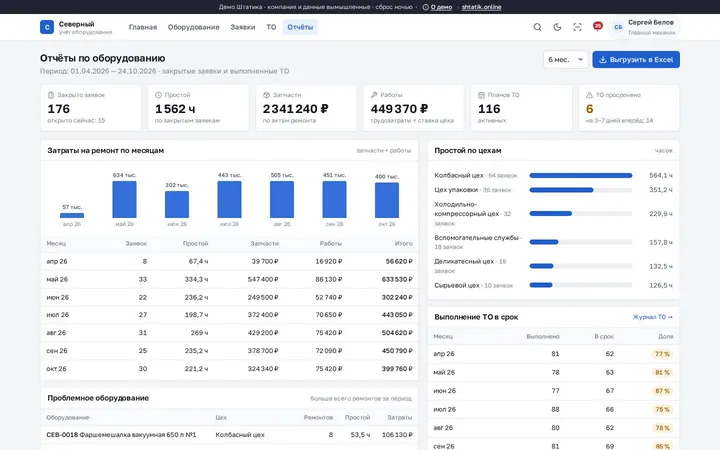Click the Северный logo icon
The height and width of the screenshot is (450, 720).
point(47,27)
